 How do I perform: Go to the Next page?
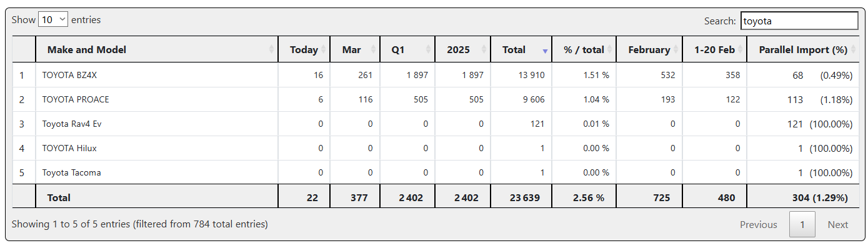(x=838, y=224)
